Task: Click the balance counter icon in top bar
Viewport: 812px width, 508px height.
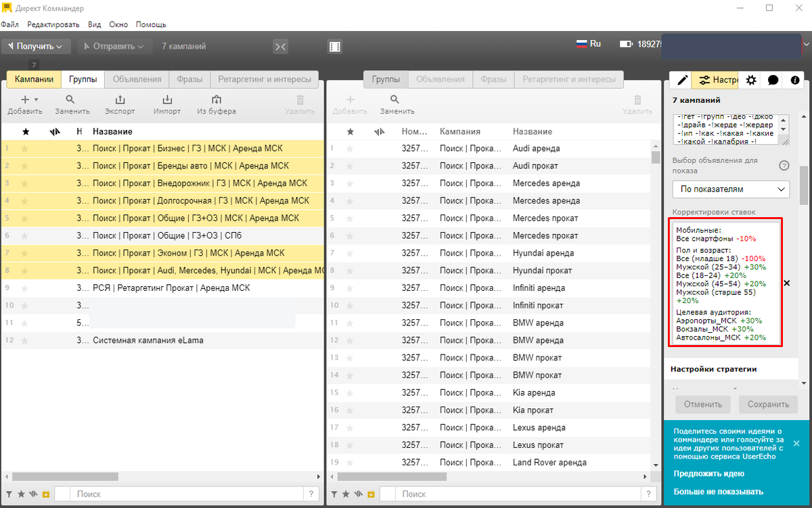Action: [x=626, y=44]
